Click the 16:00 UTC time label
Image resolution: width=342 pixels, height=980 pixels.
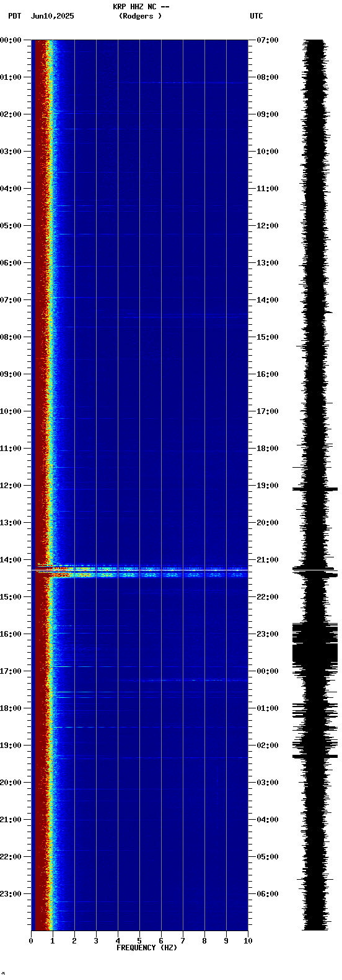tap(268, 374)
